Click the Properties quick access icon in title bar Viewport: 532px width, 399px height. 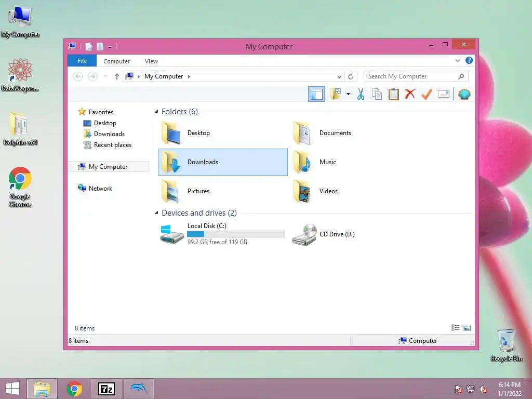click(89, 46)
